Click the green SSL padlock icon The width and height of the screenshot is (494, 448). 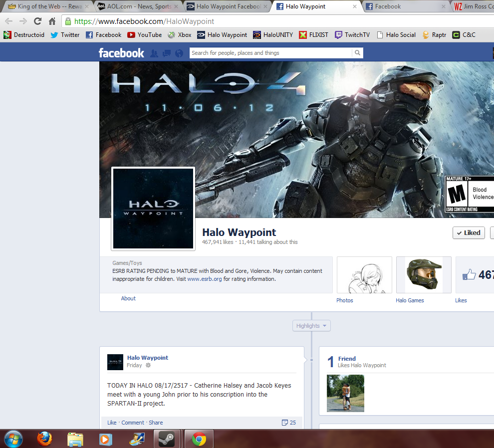(68, 21)
